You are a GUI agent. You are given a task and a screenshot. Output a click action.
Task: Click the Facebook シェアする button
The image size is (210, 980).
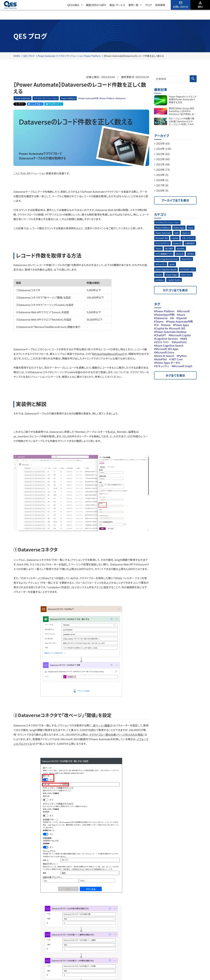coord(35,104)
